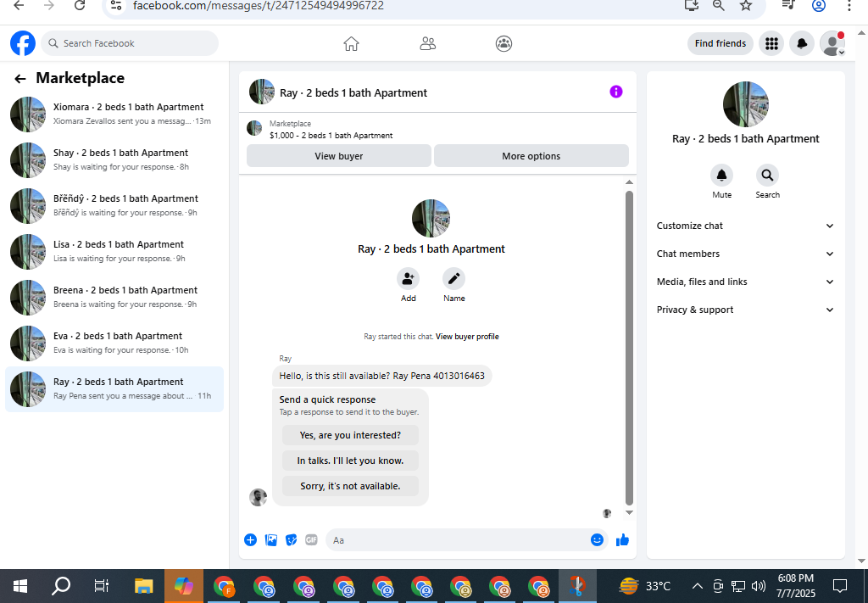Open Eva's apartment conversation
The width and height of the screenshot is (868, 603).
[x=114, y=343]
